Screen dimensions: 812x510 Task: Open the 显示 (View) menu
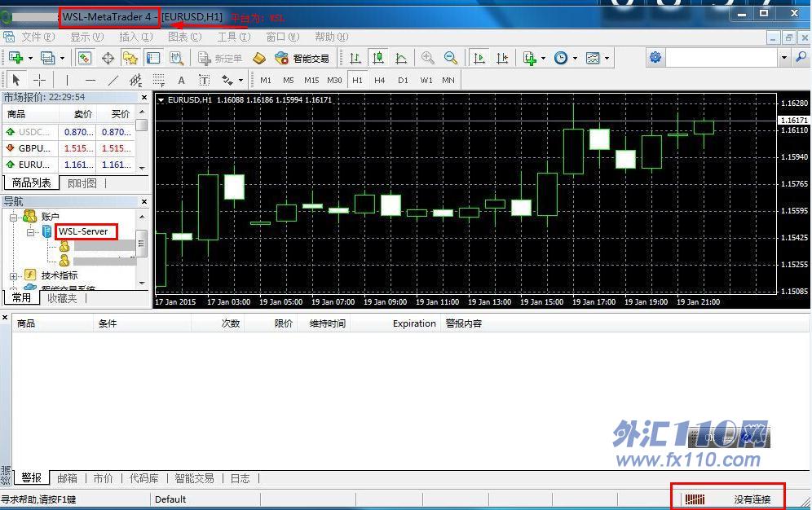point(87,37)
